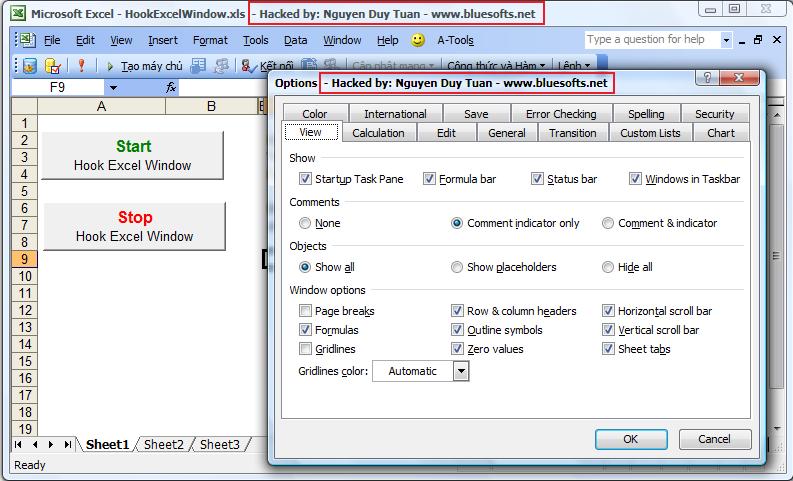
Task: Click the toolbar icon with checkmark document
Action: [53, 66]
